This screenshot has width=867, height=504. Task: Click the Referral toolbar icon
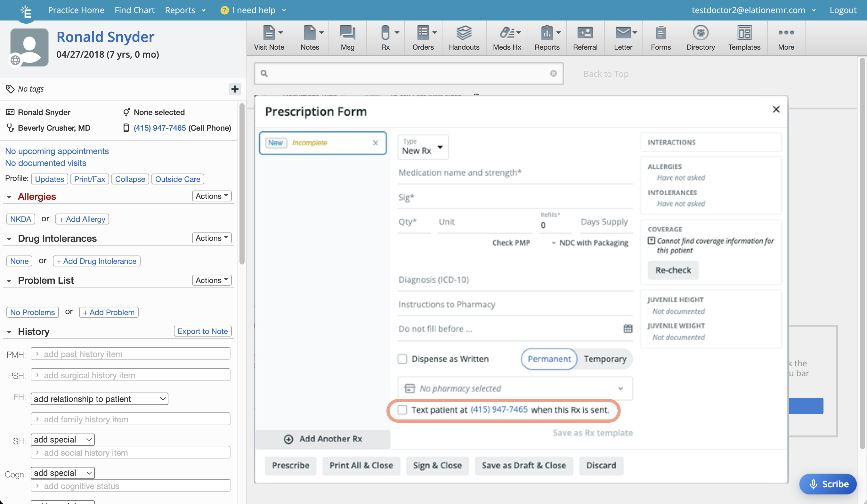pos(585,37)
